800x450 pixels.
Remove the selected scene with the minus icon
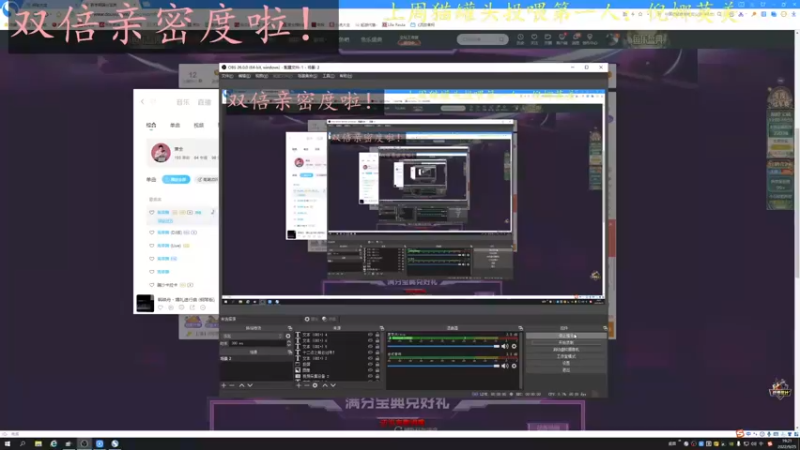click(232, 385)
